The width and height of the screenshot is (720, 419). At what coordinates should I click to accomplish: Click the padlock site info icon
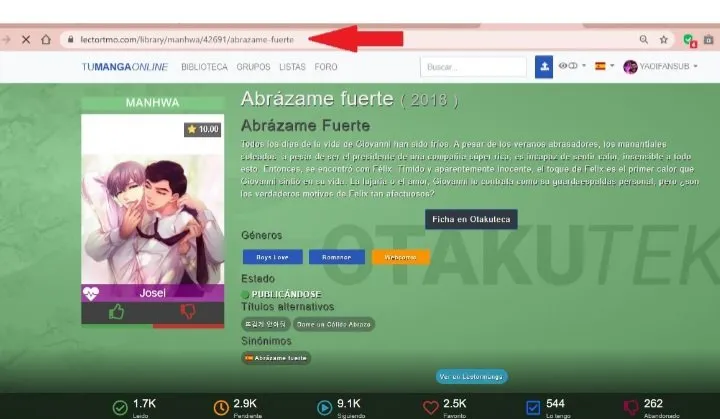(70, 40)
